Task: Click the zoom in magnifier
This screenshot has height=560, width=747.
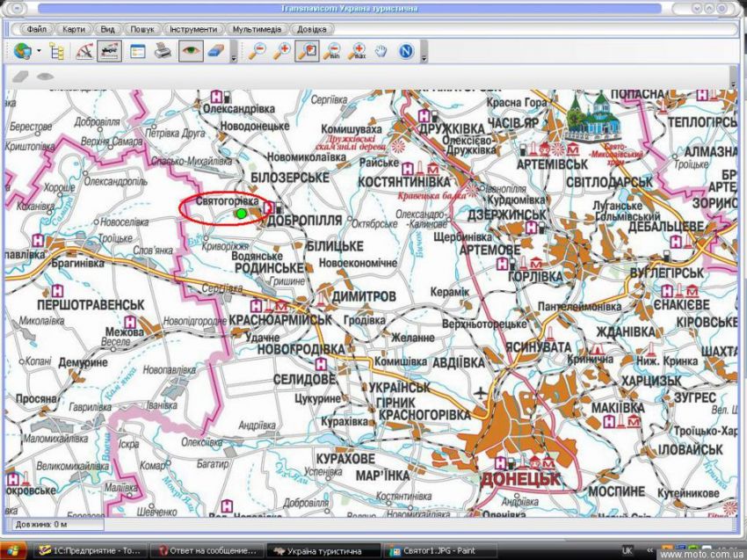Action: pos(282,51)
